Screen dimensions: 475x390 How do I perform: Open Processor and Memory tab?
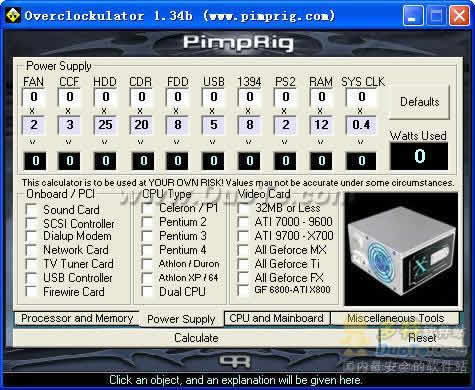(x=77, y=318)
